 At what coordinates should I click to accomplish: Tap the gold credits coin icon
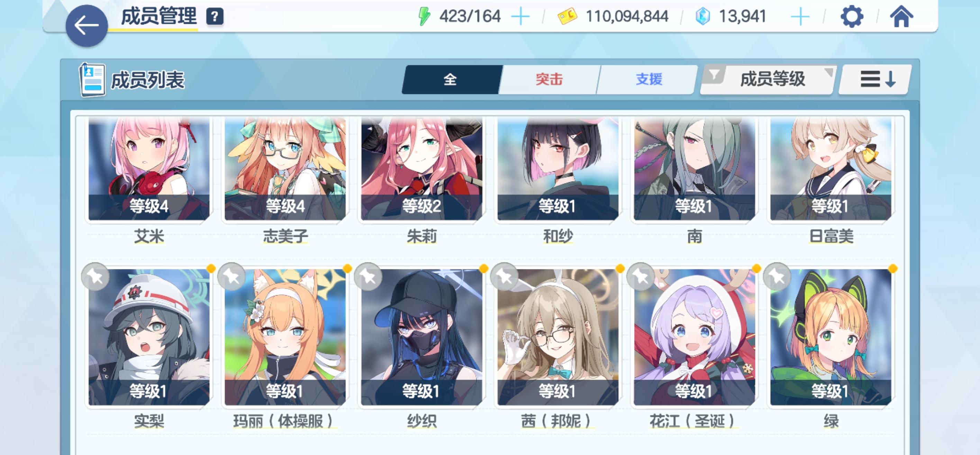pyautogui.click(x=567, y=16)
